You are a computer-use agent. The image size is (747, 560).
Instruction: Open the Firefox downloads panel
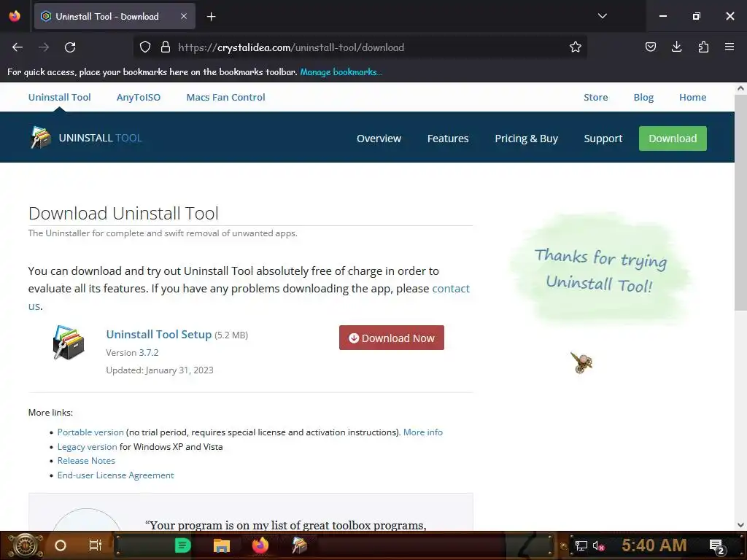676,47
